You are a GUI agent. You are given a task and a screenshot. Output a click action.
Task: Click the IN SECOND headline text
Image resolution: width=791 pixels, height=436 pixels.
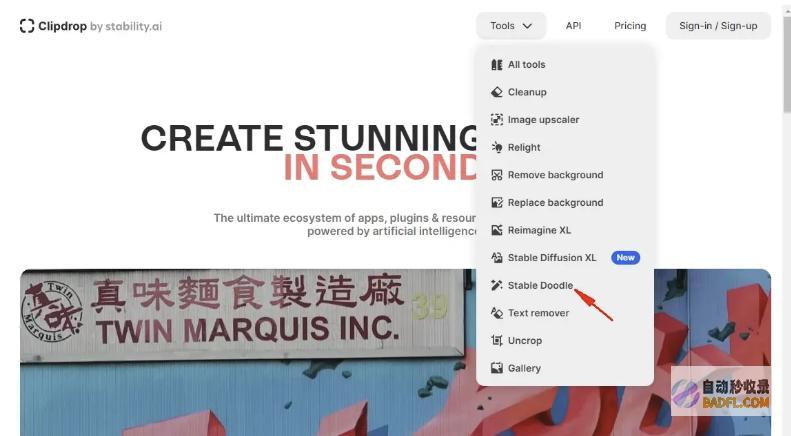380,168
